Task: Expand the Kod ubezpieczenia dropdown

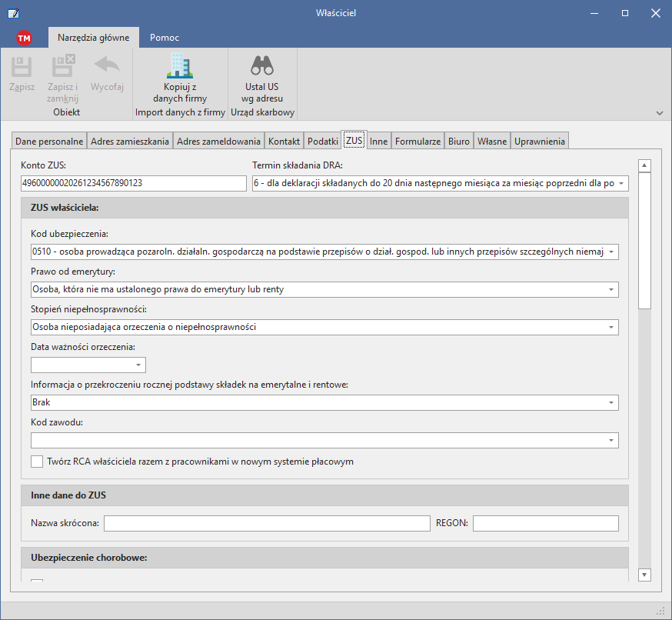Action: [611, 252]
